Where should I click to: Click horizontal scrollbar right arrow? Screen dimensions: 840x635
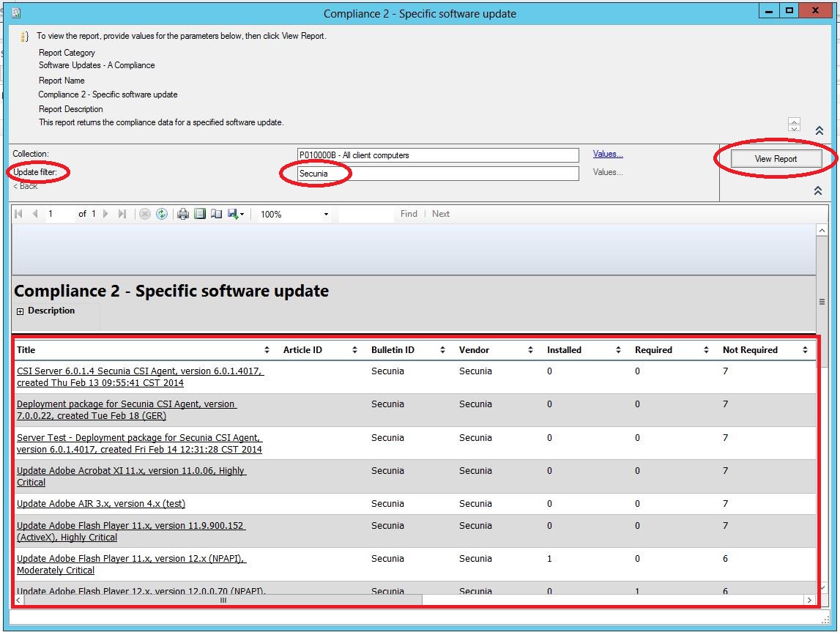[x=809, y=600]
